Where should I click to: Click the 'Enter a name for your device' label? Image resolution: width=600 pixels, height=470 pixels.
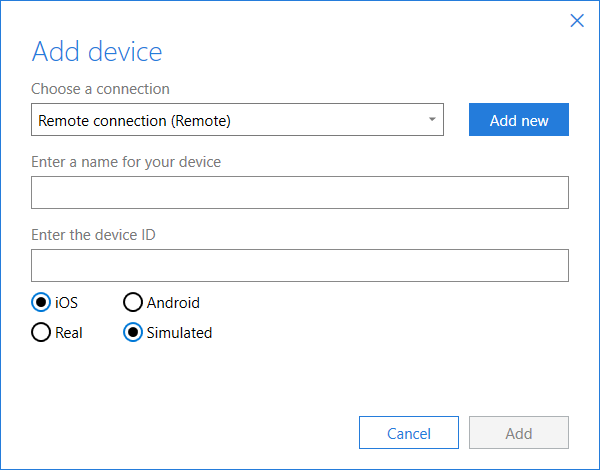pos(126,162)
